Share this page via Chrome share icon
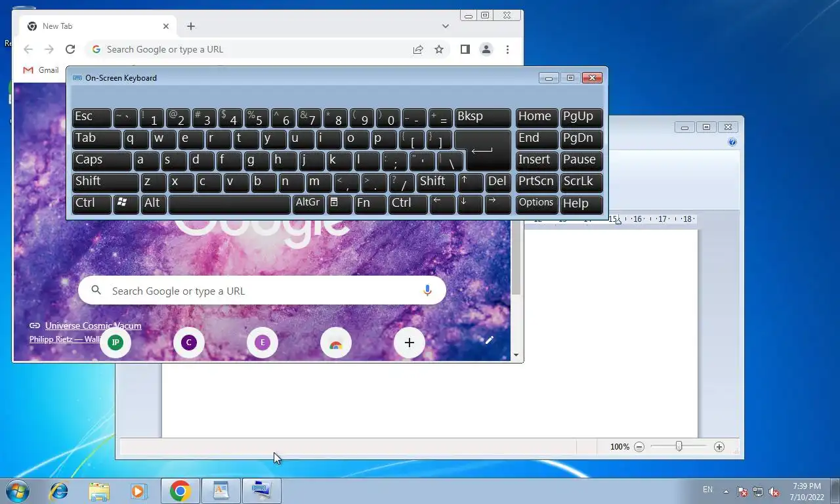840x504 pixels. coord(418,49)
